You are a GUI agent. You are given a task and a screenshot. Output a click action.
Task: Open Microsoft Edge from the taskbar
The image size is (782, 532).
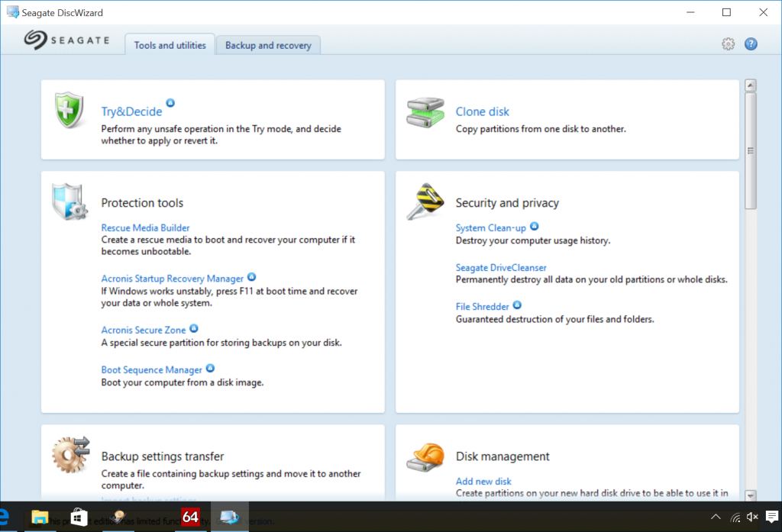(x=4, y=517)
